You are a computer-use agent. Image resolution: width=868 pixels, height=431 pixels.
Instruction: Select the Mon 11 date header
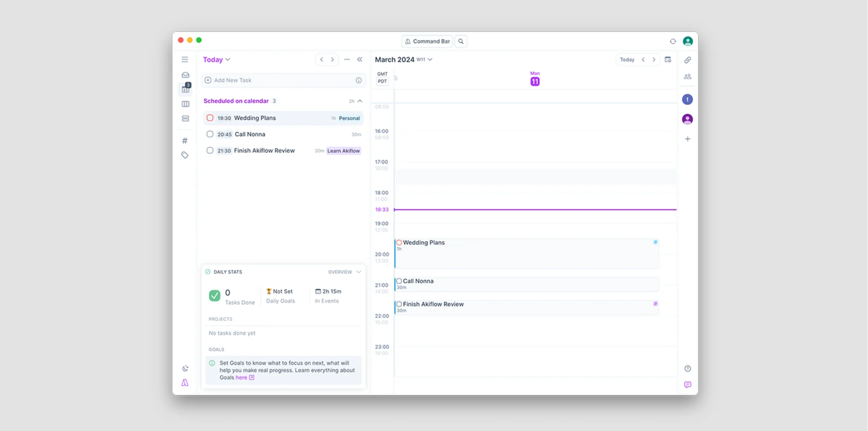(535, 79)
